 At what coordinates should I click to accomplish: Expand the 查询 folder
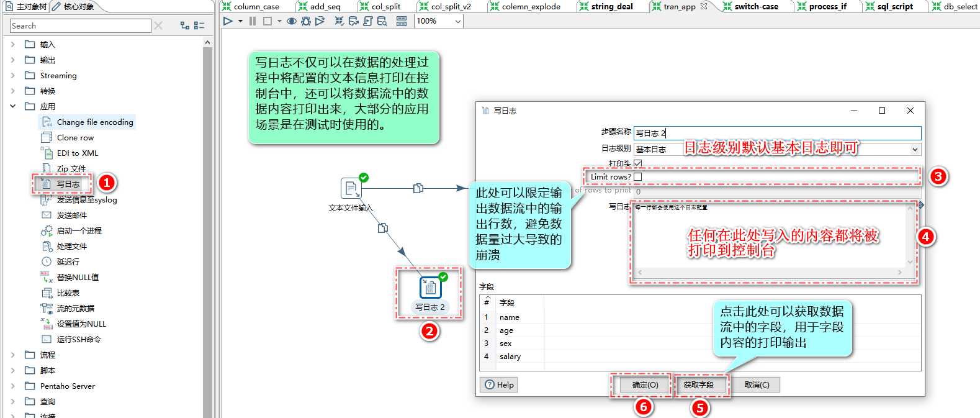tap(13, 401)
